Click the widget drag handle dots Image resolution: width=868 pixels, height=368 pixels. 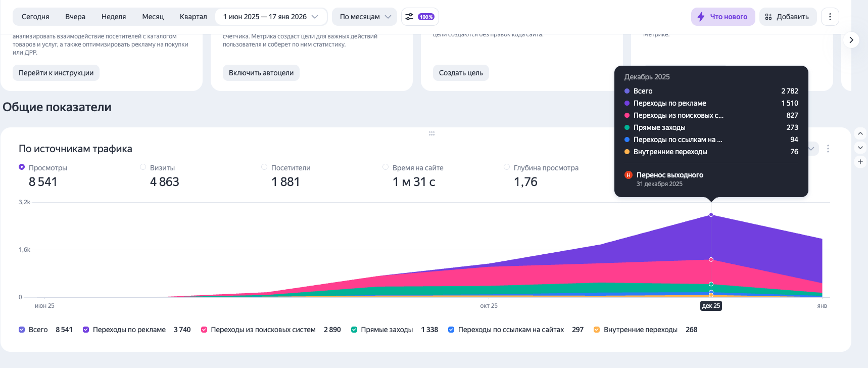click(x=431, y=133)
